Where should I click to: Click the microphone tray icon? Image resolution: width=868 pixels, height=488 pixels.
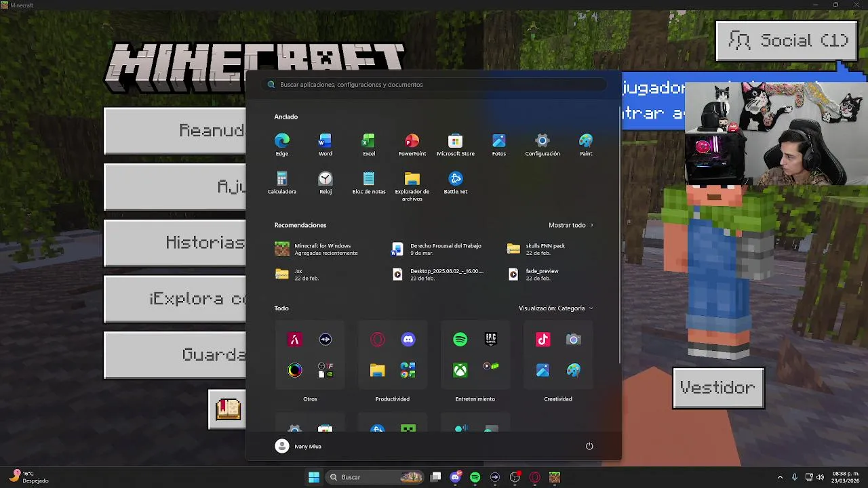click(794, 477)
